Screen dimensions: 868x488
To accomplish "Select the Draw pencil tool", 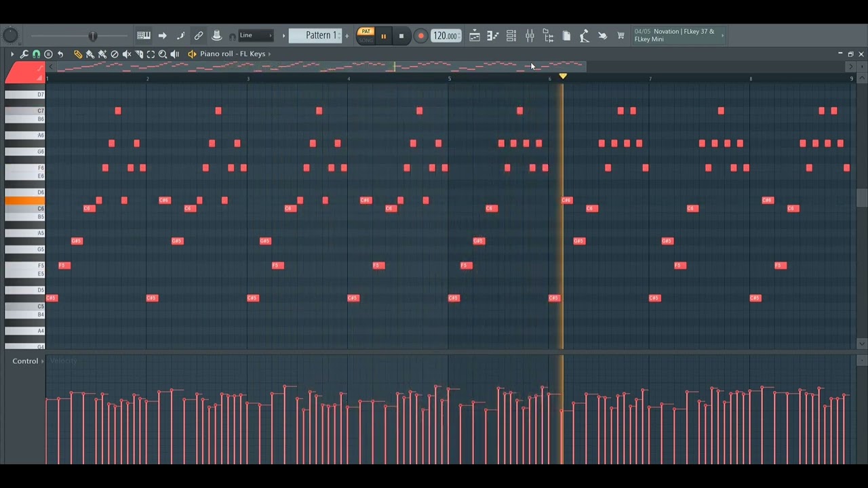I will (78, 54).
